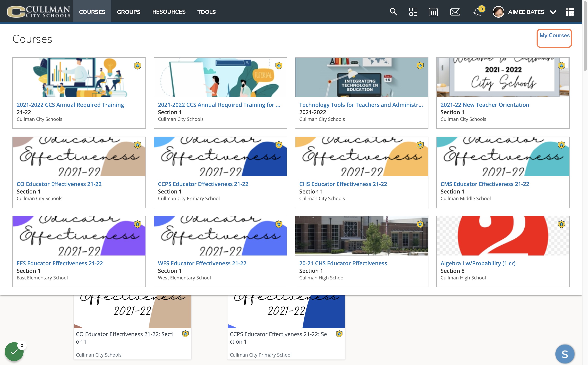
Task: Open the Tools menu
Action: (206, 12)
